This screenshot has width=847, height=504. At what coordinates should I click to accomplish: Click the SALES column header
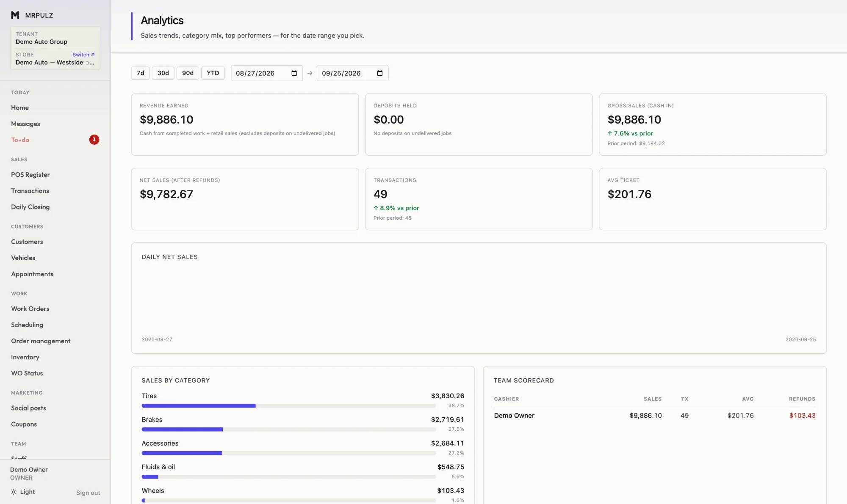(653, 399)
